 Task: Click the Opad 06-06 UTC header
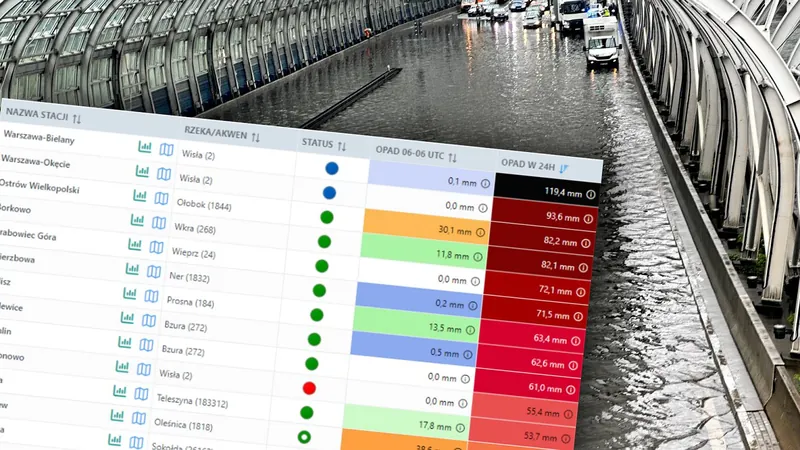click(414, 152)
